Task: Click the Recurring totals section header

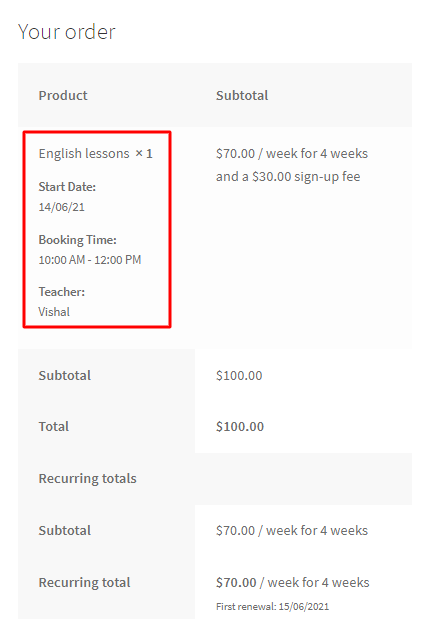Action: pyautogui.click(x=88, y=478)
